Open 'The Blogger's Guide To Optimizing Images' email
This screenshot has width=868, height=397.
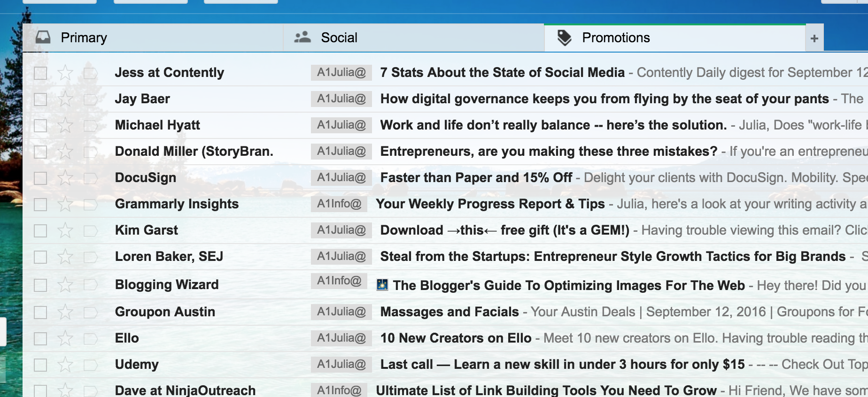tap(569, 285)
